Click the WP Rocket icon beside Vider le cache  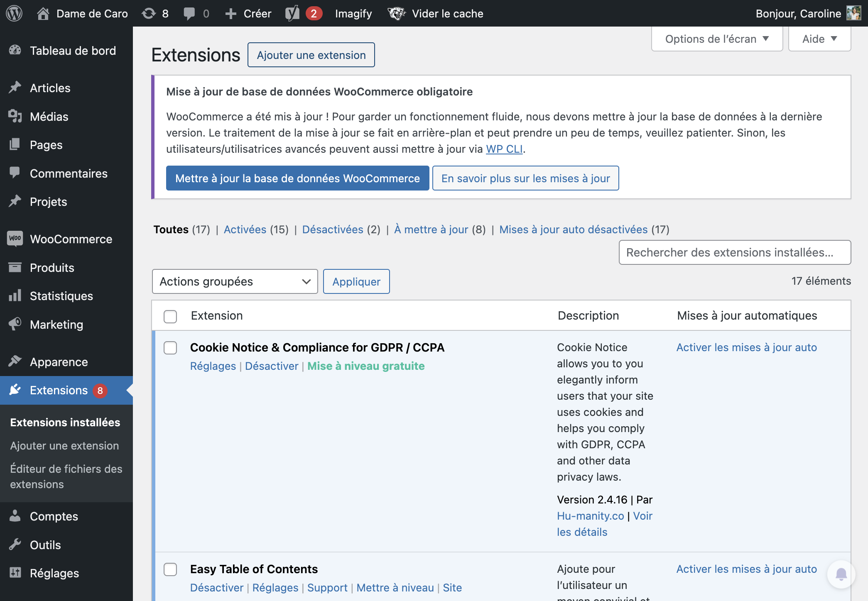click(x=397, y=13)
